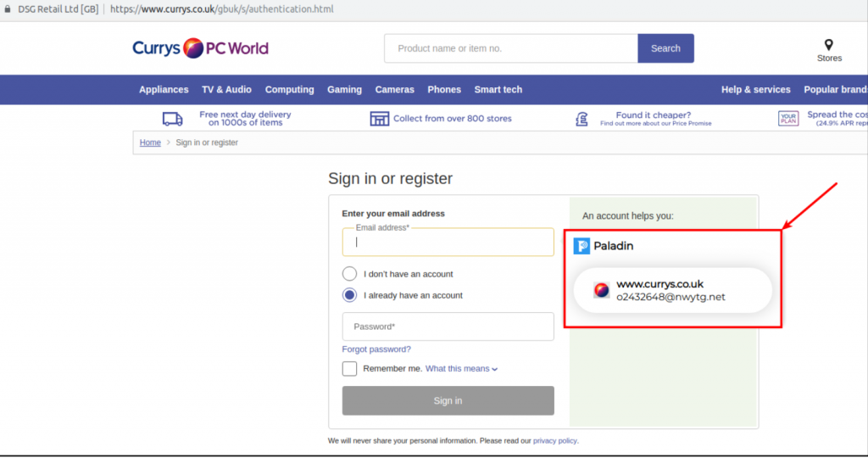The image size is (868, 458).
Task: Click the Sign in or register heading
Action: (390, 178)
